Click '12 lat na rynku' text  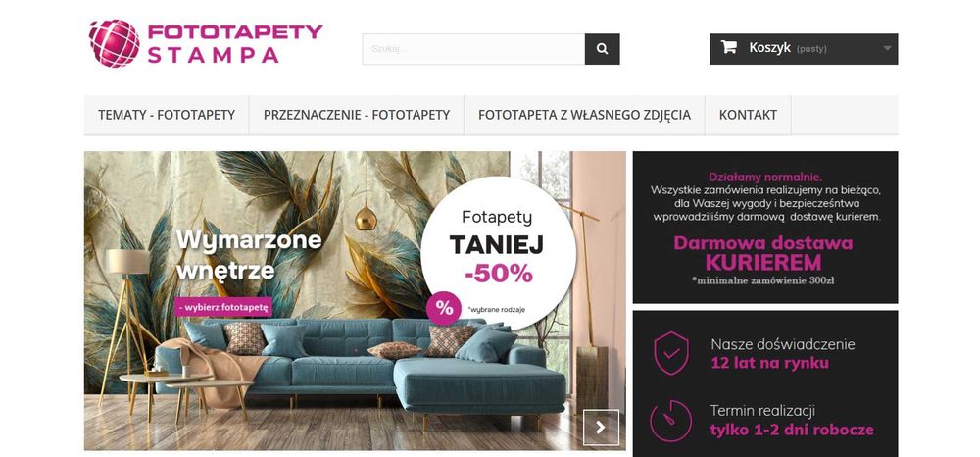point(770,363)
